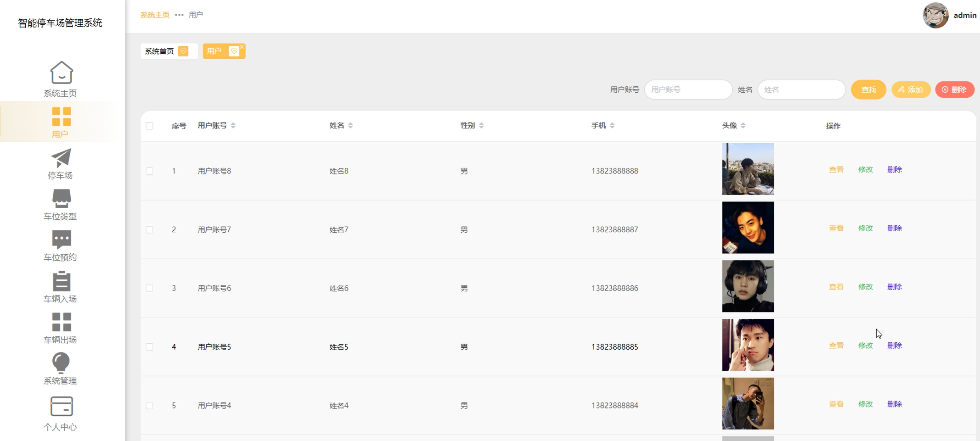Switch to the 用户 tab

click(x=224, y=51)
